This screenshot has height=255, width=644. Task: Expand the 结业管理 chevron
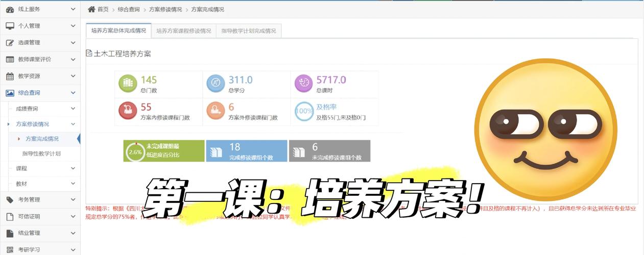point(73,233)
